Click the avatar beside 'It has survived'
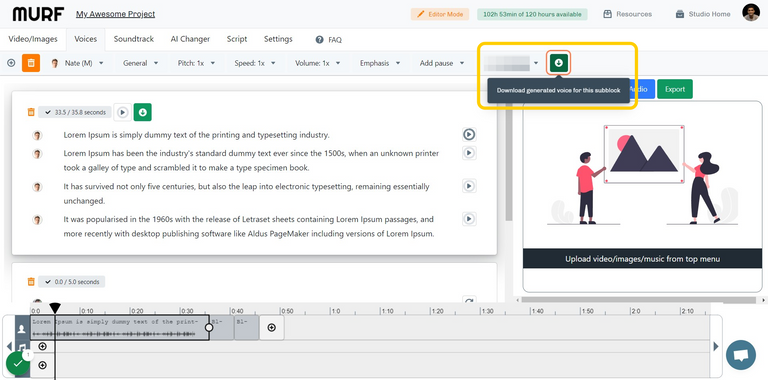The width and height of the screenshot is (768, 380). tap(37, 187)
